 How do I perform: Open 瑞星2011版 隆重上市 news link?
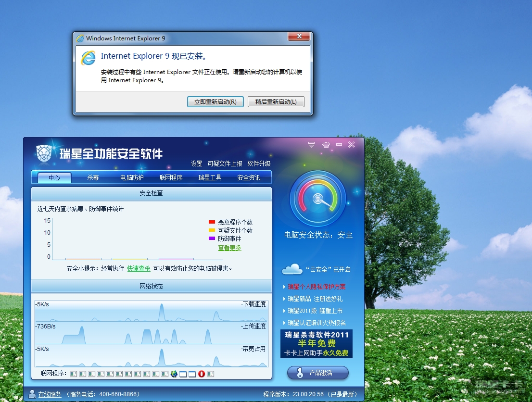point(315,311)
